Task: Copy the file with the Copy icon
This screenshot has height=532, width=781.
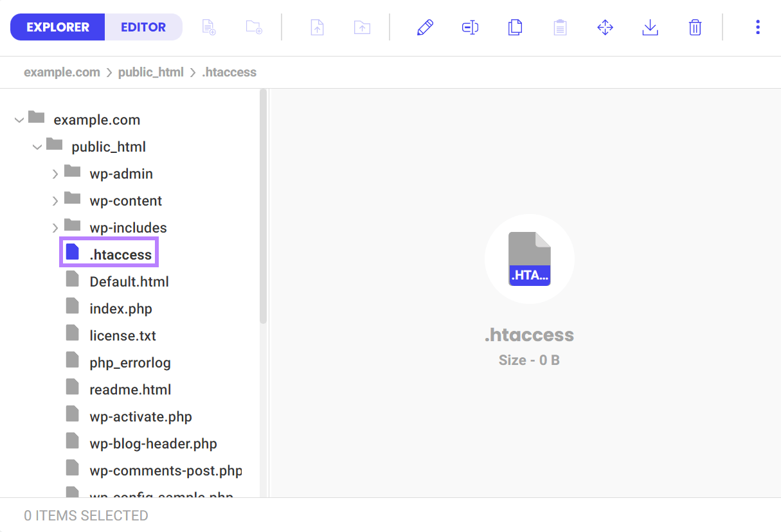Action: pyautogui.click(x=515, y=27)
